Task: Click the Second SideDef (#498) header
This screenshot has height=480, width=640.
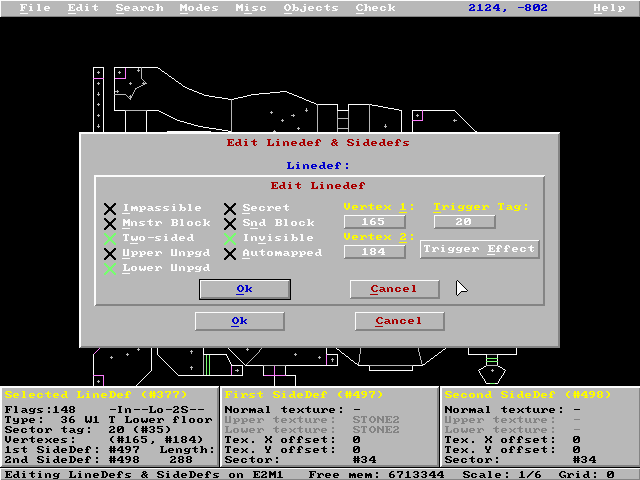Action: [528, 395]
